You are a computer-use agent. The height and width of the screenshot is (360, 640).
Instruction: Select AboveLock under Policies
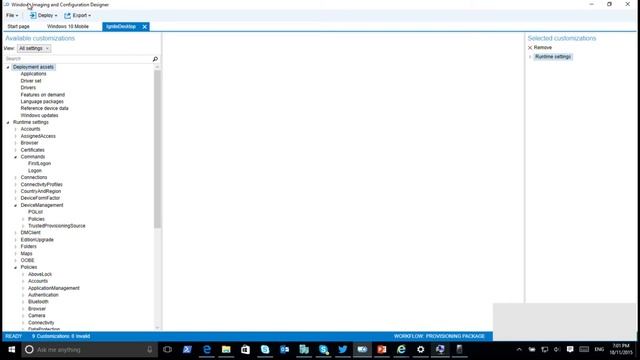(40, 275)
